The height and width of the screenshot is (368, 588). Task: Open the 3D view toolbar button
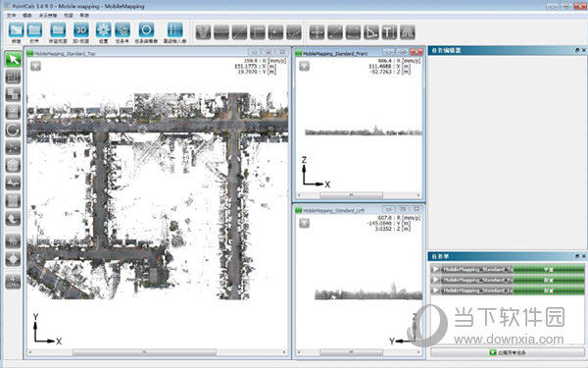(x=81, y=30)
